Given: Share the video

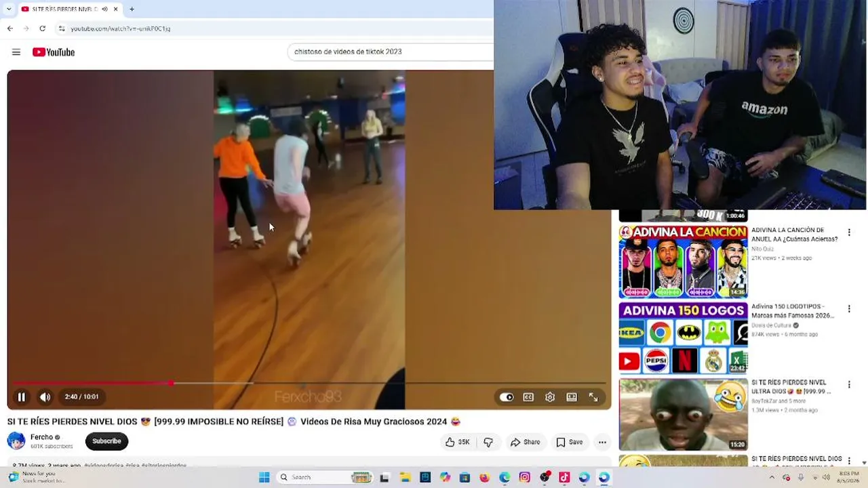Looking at the screenshot, I should [526, 442].
